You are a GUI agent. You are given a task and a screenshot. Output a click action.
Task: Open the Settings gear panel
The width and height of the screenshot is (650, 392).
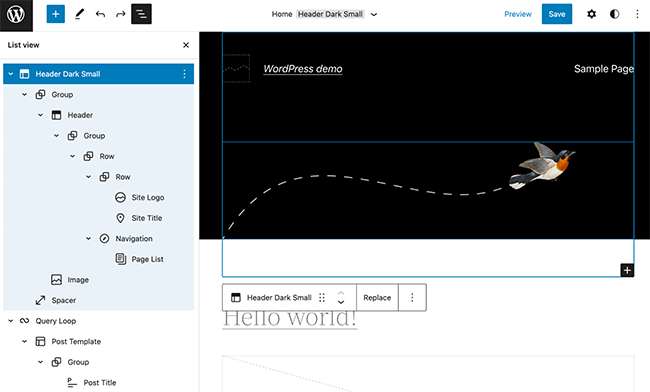point(592,14)
